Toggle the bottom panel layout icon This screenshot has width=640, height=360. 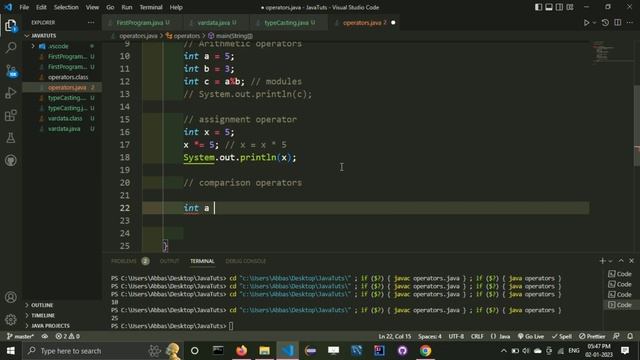549,7
